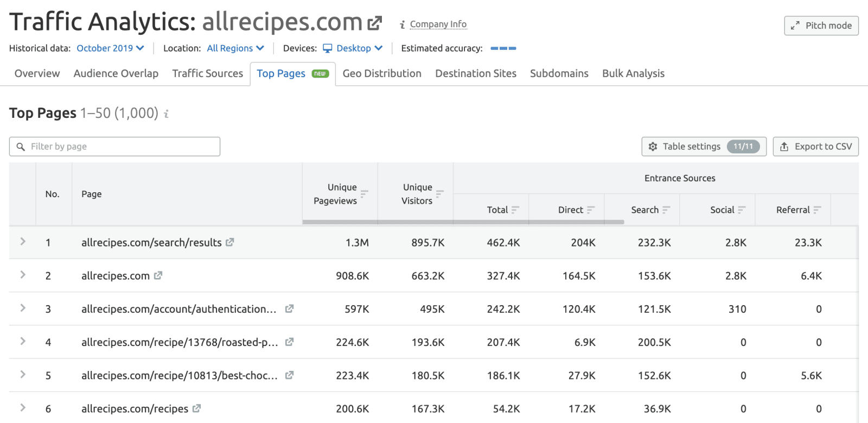Open allrecipes.com row external link icon
This screenshot has height=423, width=868.
[x=158, y=275]
